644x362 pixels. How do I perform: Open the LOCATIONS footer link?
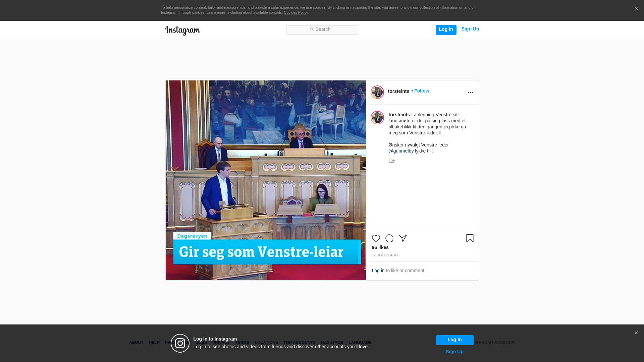pos(266,343)
